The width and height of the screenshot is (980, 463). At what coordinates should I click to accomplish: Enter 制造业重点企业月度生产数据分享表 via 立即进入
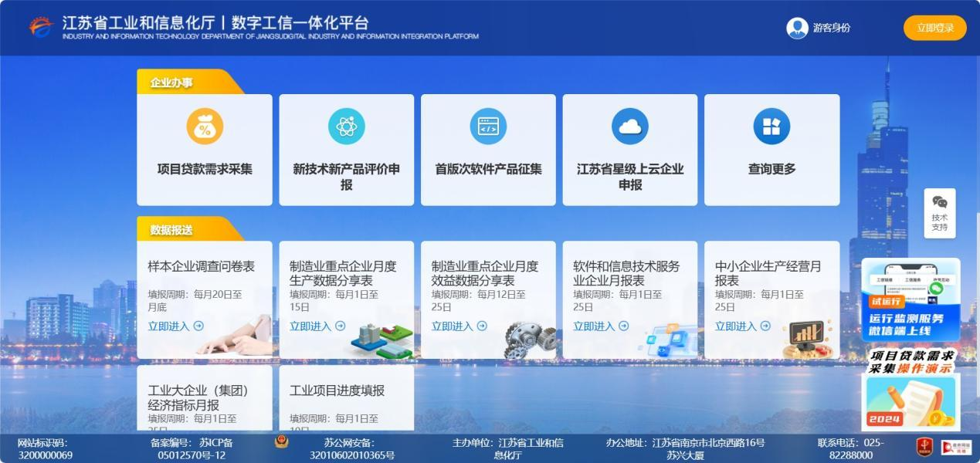(x=317, y=326)
